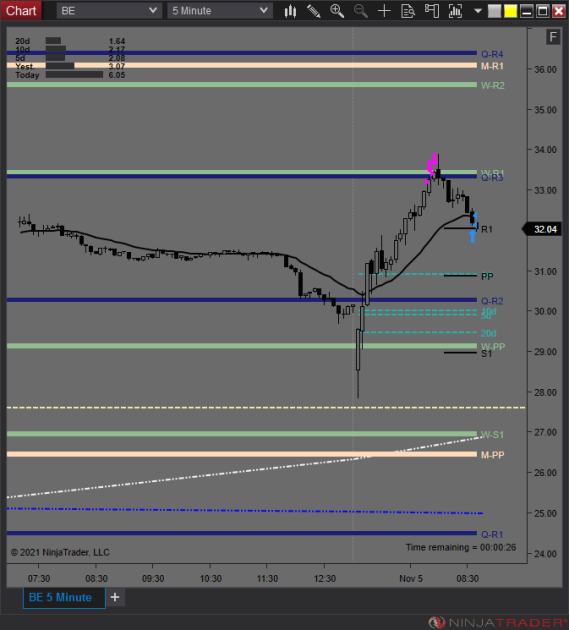
Task: Close the chart window
Action: [x=559, y=11]
